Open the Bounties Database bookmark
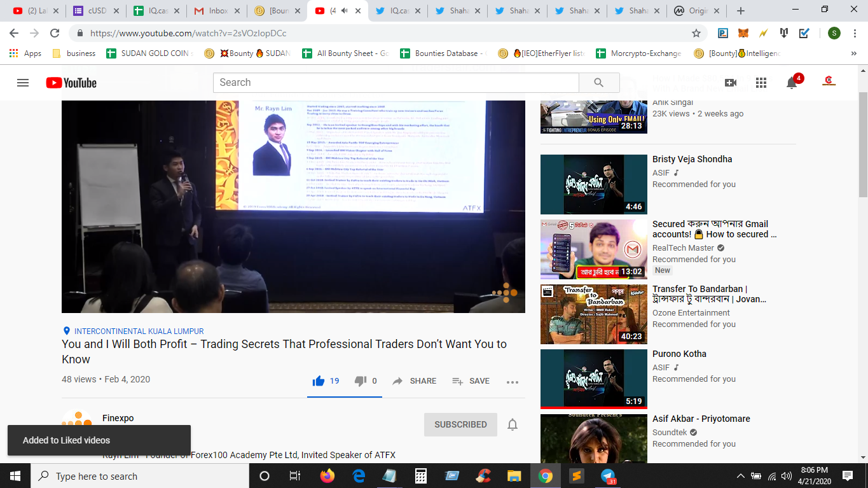This screenshot has height=488, width=868. coord(443,53)
